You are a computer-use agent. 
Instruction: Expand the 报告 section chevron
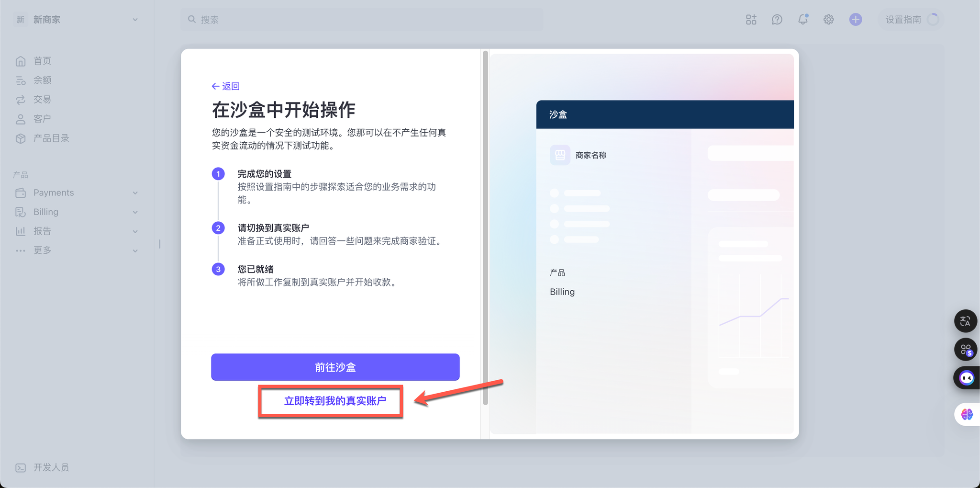135,231
